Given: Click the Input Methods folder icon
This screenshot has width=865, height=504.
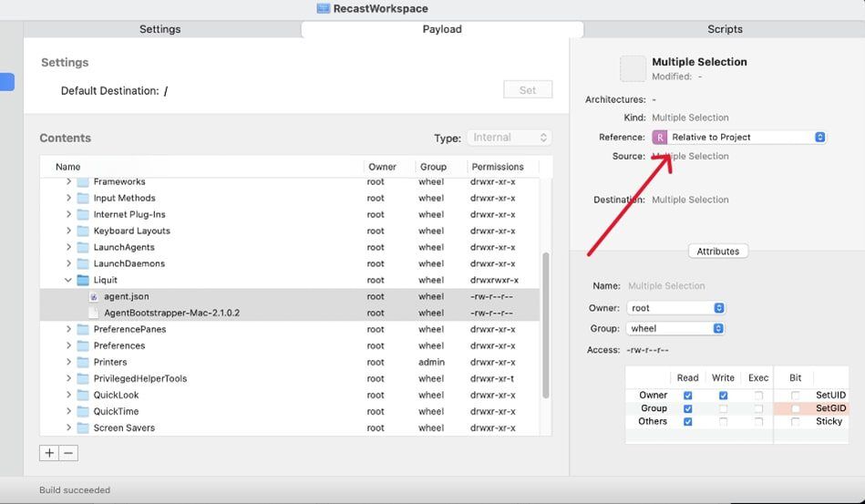Looking at the screenshot, I should pyautogui.click(x=83, y=198).
